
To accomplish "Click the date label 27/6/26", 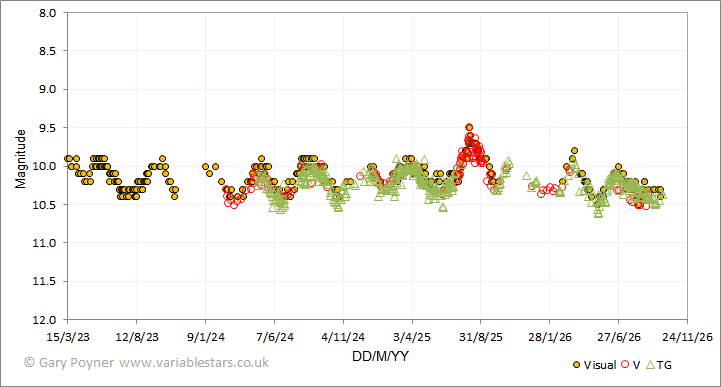I will (x=618, y=337).
